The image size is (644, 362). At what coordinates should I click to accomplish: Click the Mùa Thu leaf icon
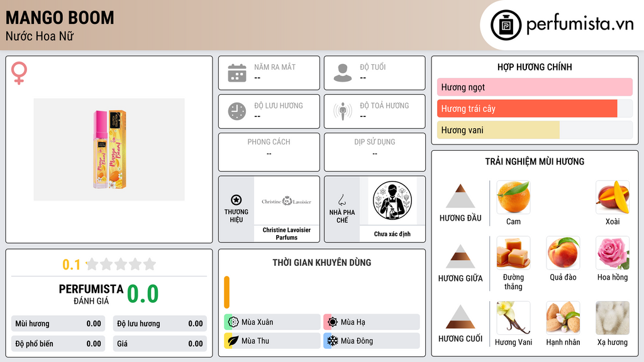click(x=233, y=341)
